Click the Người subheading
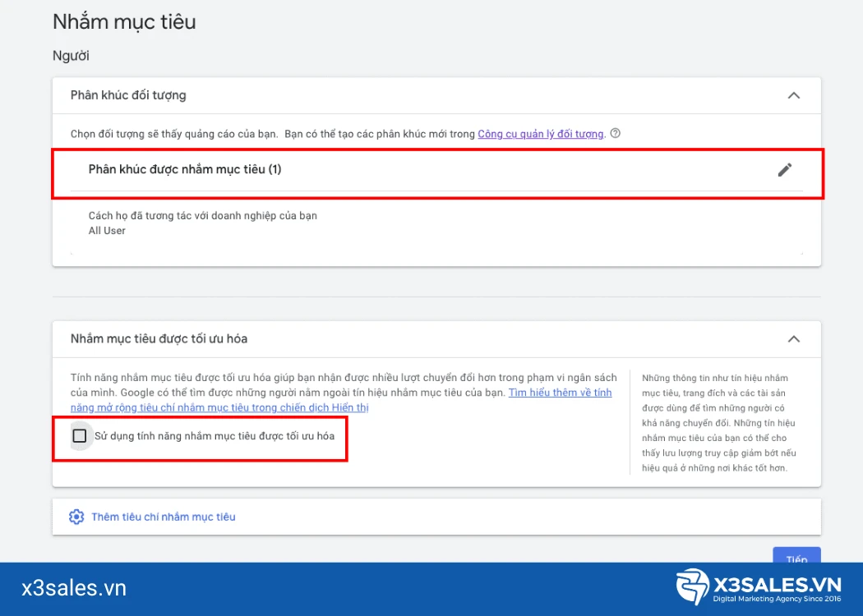 pos(71,56)
